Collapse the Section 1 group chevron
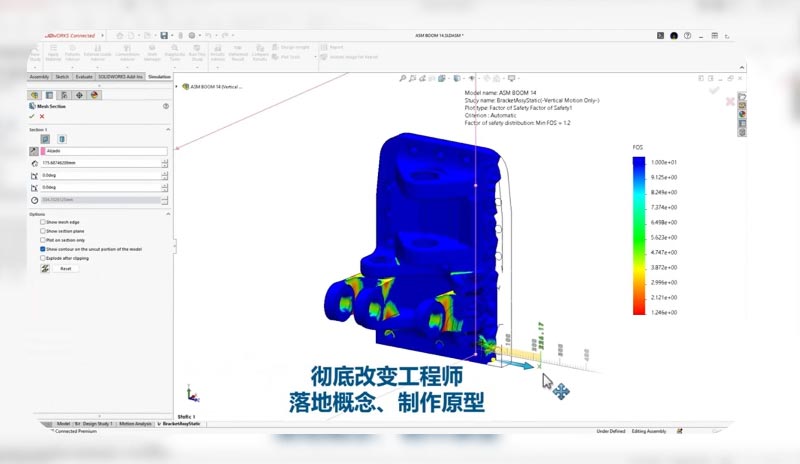Image resolution: width=800 pixels, height=464 pixels. pos(168,130)
